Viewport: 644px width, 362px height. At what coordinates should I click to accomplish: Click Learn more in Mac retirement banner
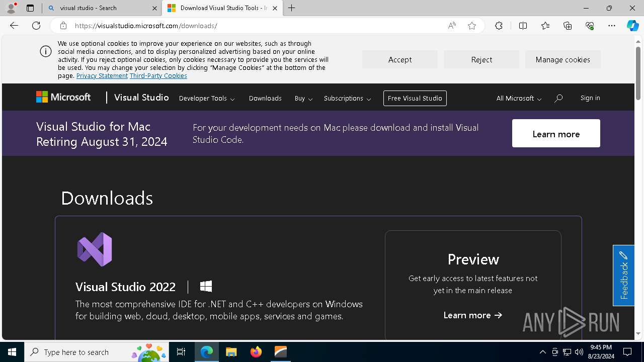(556, 133)
